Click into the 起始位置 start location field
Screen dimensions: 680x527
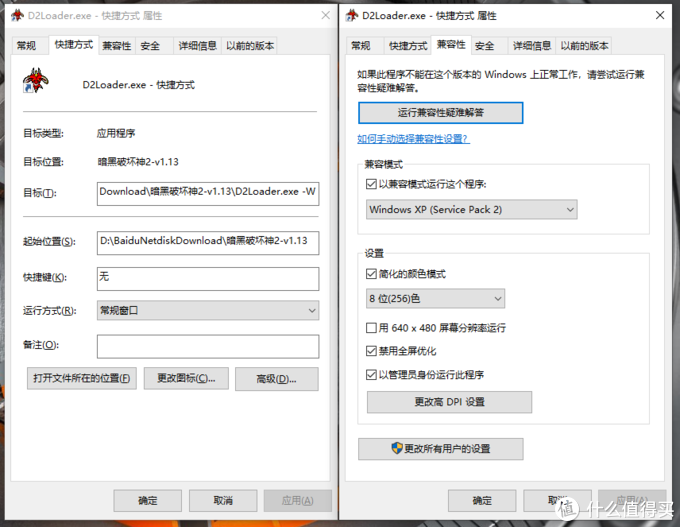pyautogui.click(x=208, y=243)
